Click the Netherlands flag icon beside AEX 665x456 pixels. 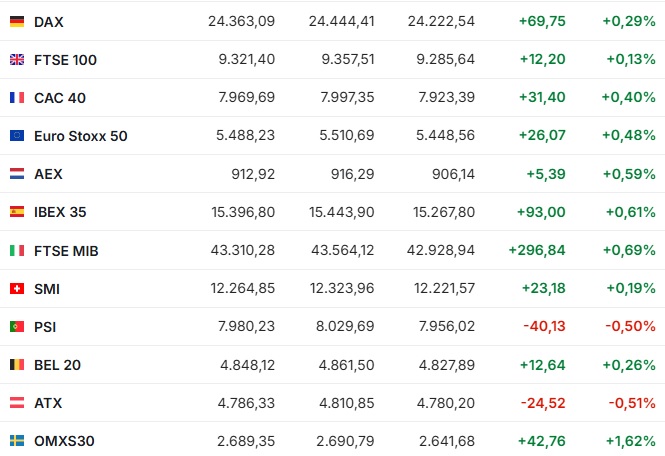(x=17, y=174)
